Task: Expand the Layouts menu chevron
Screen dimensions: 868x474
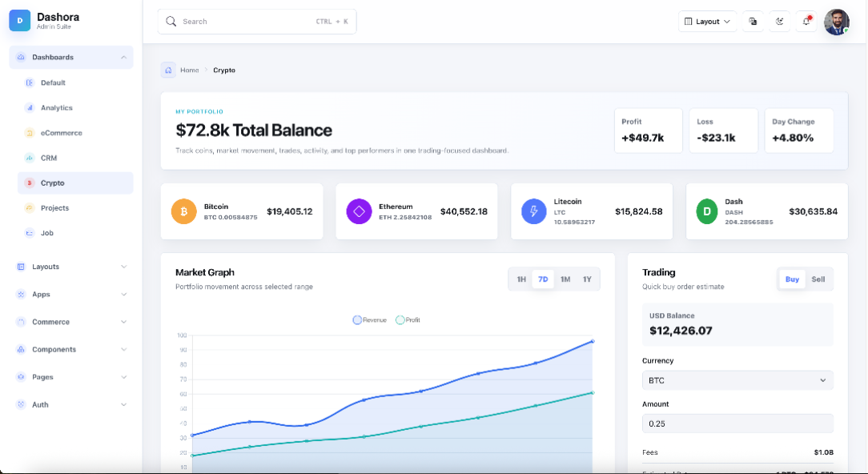Action: point(123,267)
